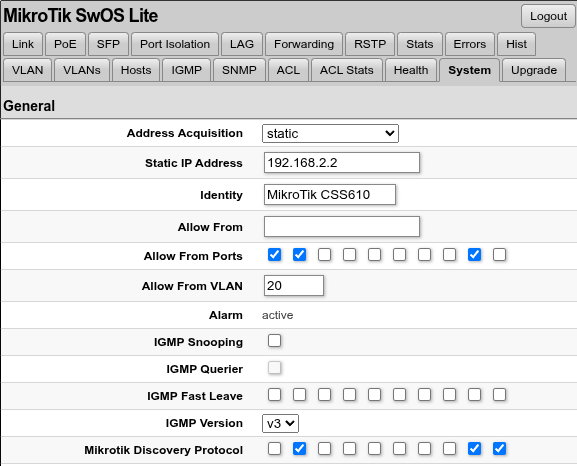The image size is (577, 466).
Task: View the Errors tab
Action: [x=470, y=44]
